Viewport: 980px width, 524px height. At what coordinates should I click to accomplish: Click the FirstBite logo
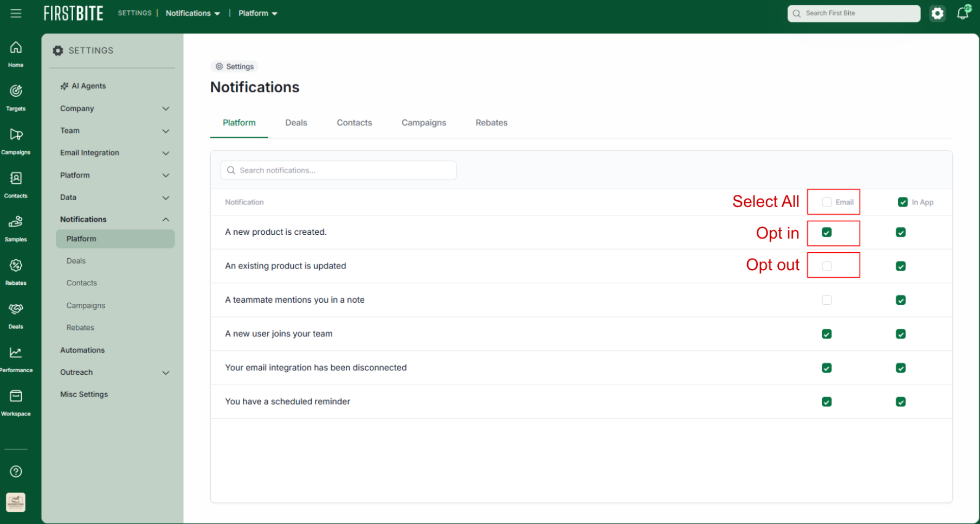pos(73,13)
